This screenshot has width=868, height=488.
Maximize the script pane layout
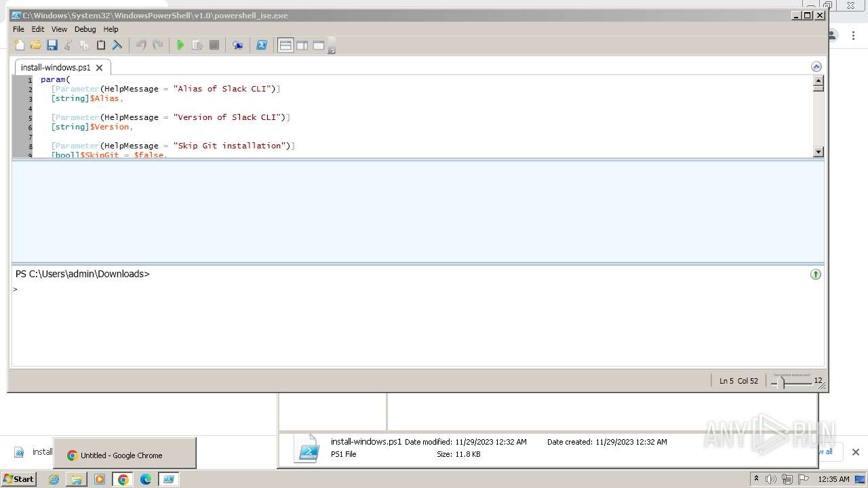pyautogui.click(x=319, y=45)
